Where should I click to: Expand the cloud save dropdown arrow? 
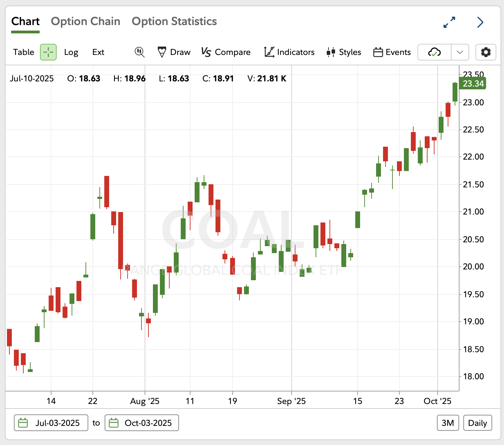coord(460,52)
